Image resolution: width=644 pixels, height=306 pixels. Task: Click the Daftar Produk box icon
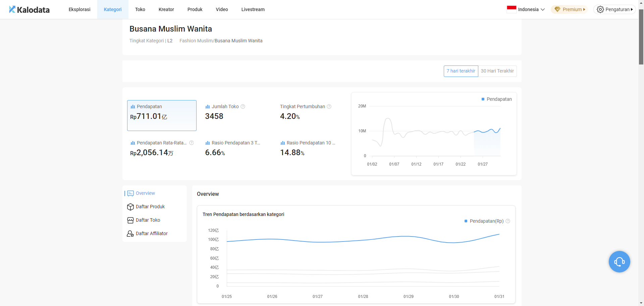(130, 207)
